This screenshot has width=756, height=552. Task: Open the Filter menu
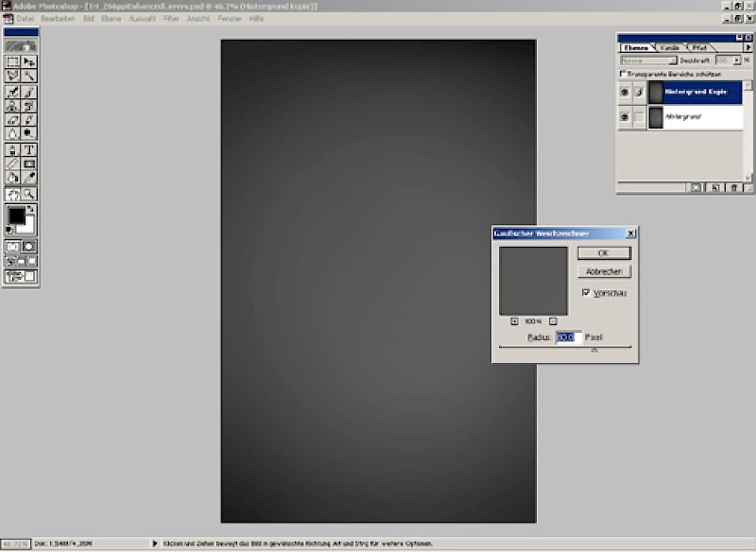click(x=171, y=18)
